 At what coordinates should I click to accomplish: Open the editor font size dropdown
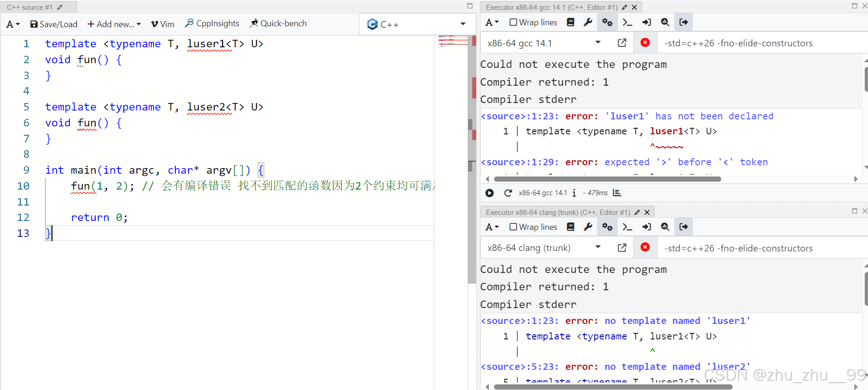(x=13, y=24)
